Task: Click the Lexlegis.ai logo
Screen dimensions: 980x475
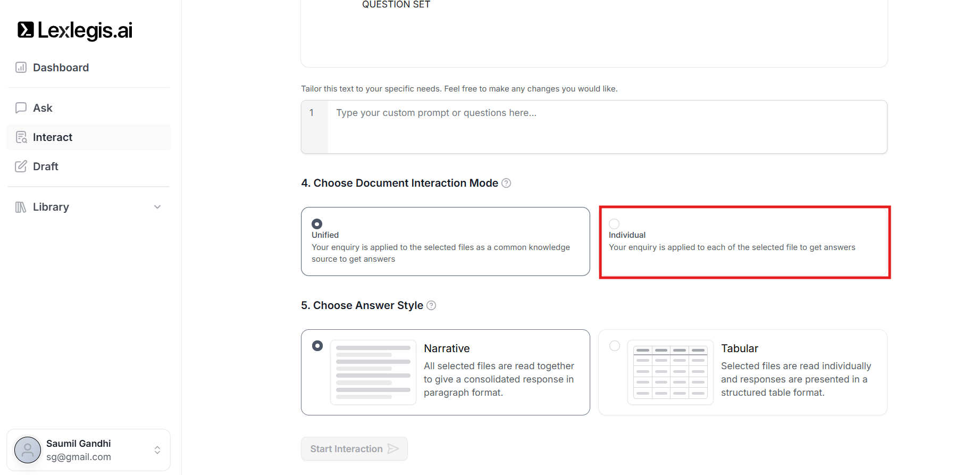Action: [75, 30]
